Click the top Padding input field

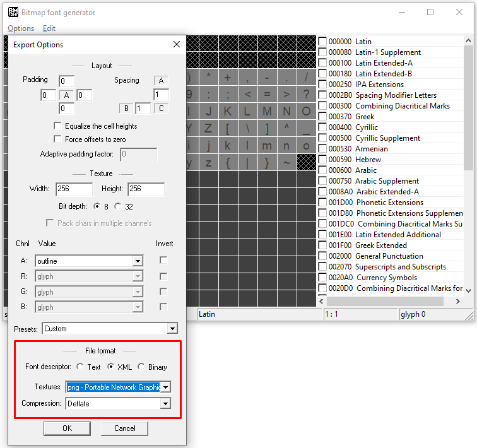click(67, 81)
